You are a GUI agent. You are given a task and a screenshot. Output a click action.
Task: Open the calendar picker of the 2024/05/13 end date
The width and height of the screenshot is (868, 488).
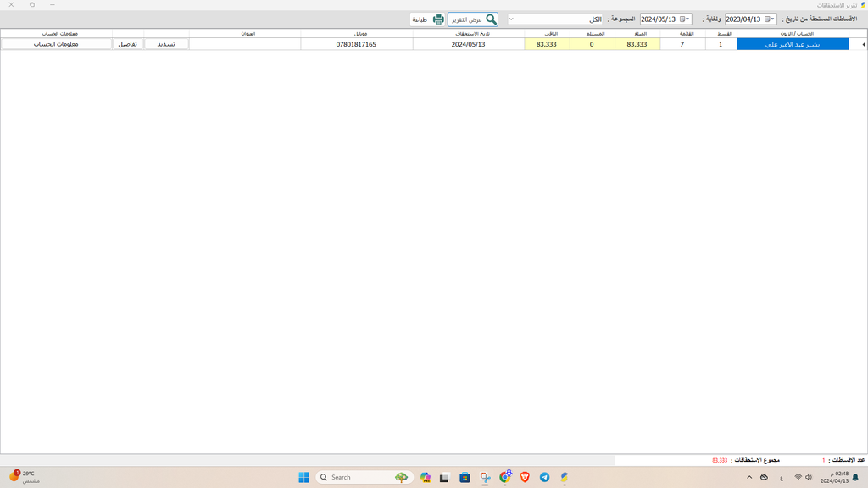click(683, 19)
